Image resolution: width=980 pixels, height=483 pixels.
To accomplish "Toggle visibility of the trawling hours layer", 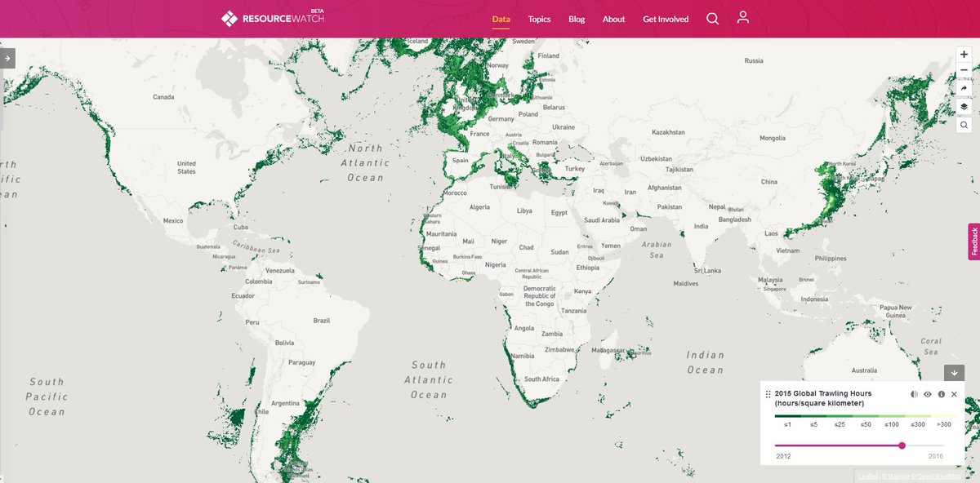I will [928, 394].
